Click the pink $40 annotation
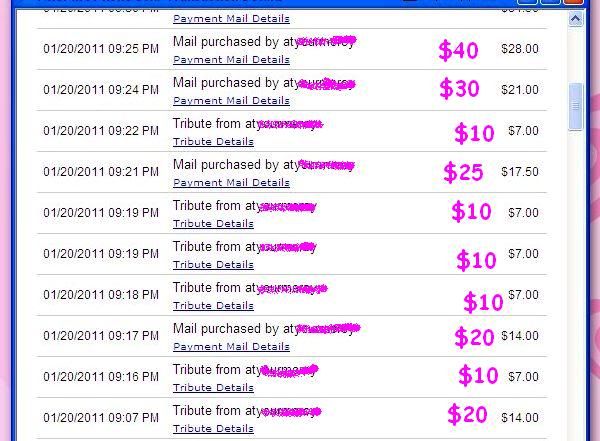The width and height of the screenshot is (600, 441). click(x=458, y=51)
